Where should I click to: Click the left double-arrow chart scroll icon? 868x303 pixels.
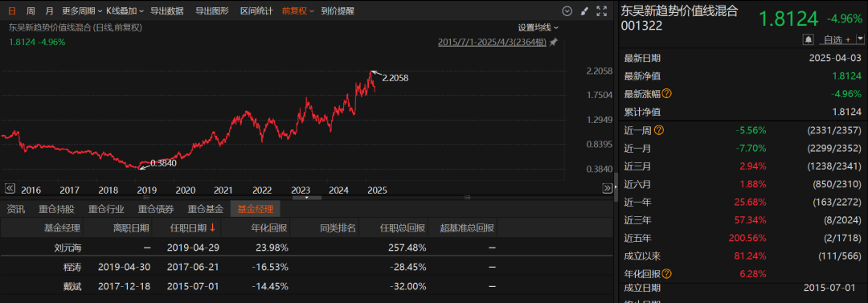(x=10, y=188)
